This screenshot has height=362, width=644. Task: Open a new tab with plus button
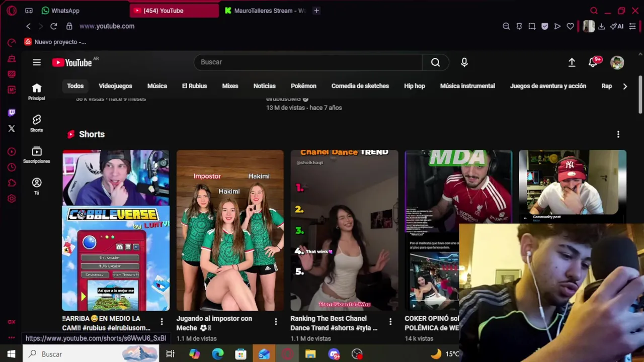click(316, 11)
